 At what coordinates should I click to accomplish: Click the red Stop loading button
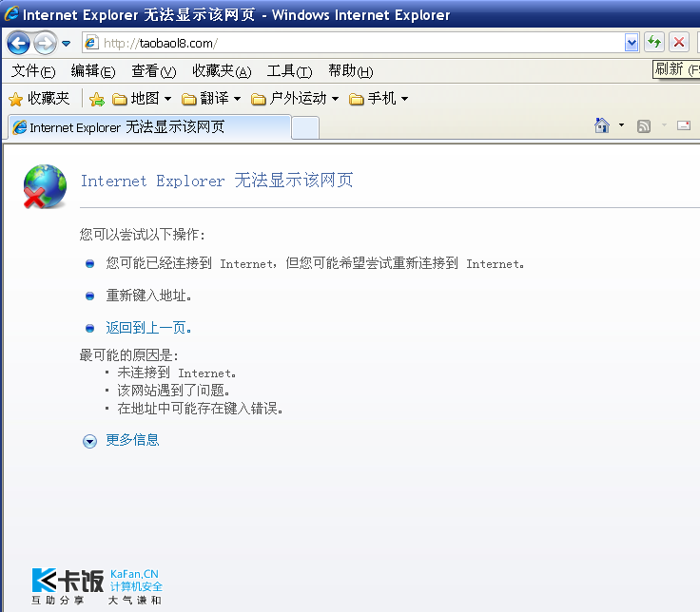679,43
